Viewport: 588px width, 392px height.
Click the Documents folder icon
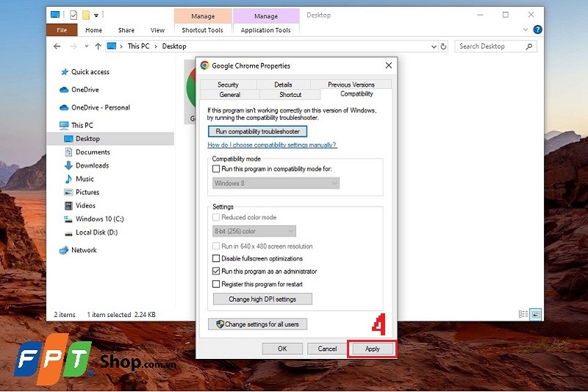tap(68, 152)
